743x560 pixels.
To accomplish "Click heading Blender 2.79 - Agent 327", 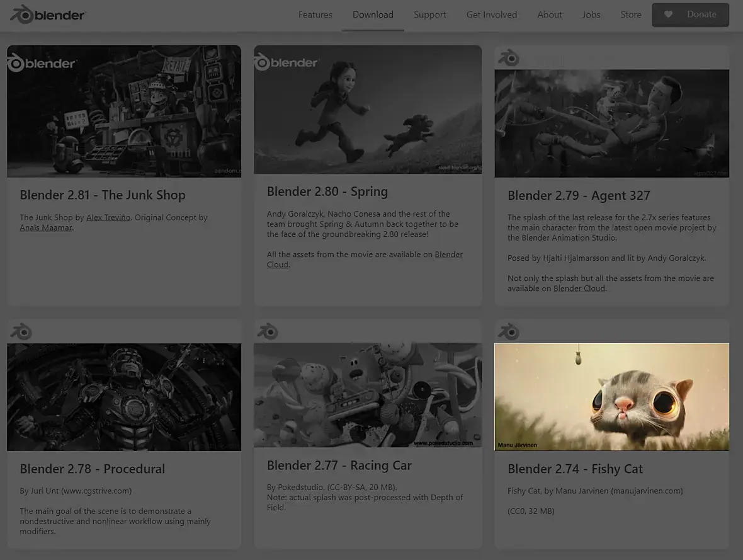I will click(x=579, y=195).
